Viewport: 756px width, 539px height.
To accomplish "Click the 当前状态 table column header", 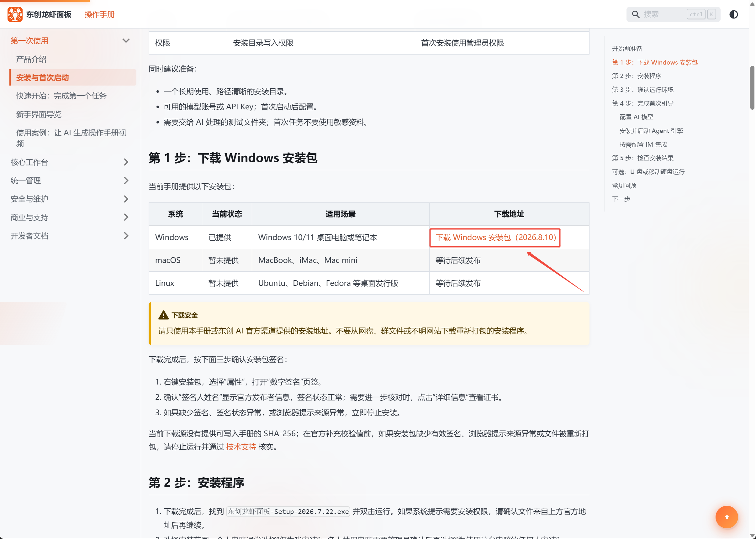I will (x=227, y=214).
